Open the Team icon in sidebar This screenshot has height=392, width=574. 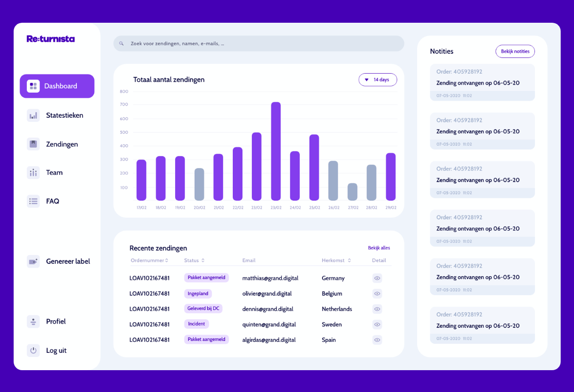[33, 172]
